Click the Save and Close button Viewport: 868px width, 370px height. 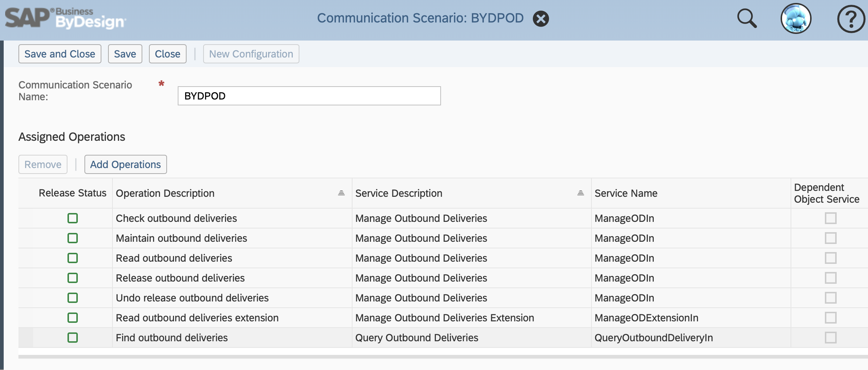point(59,53)
